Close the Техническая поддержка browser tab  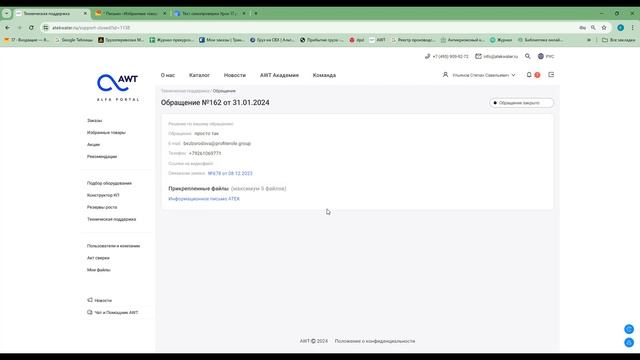click(x=85, y=13)
